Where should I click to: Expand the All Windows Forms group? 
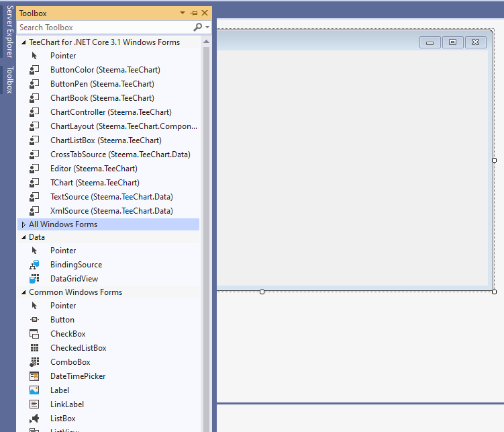(23, 224)
